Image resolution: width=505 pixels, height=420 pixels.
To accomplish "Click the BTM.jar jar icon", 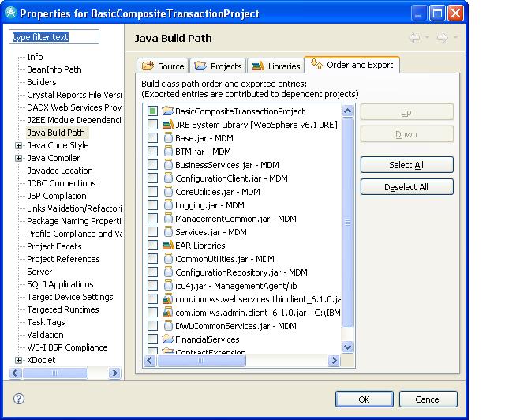I will [168, 152].
